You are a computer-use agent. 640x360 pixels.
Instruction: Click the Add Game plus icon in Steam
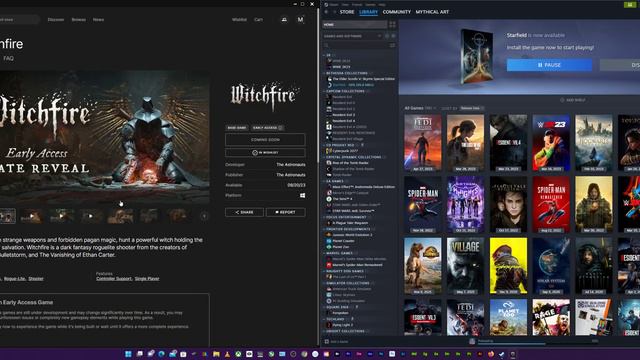coord(327,342)
